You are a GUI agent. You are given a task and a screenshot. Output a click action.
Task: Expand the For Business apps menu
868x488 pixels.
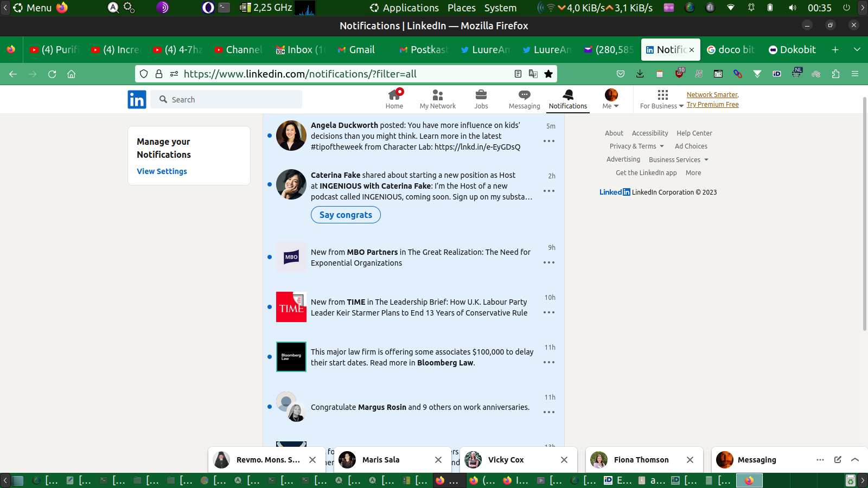pos(662,99)
